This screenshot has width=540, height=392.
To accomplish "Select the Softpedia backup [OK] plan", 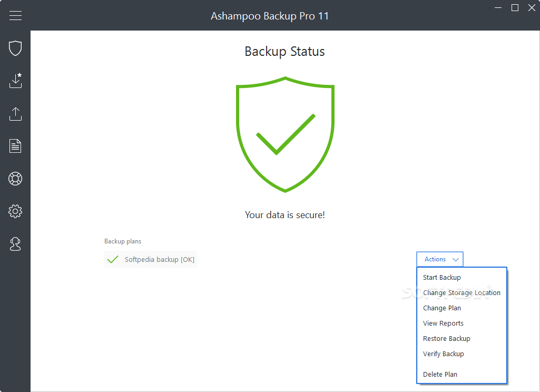I will coord(151,259).
